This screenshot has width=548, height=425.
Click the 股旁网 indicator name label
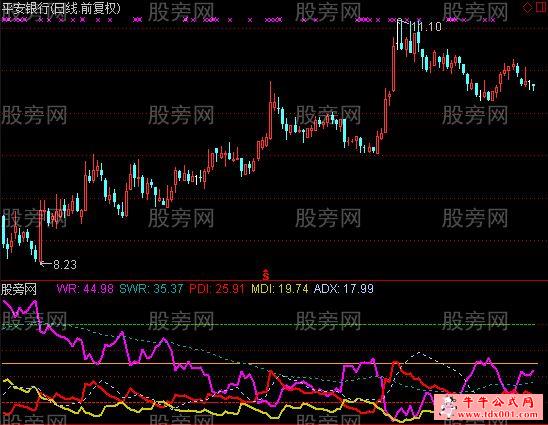point(19,289)
